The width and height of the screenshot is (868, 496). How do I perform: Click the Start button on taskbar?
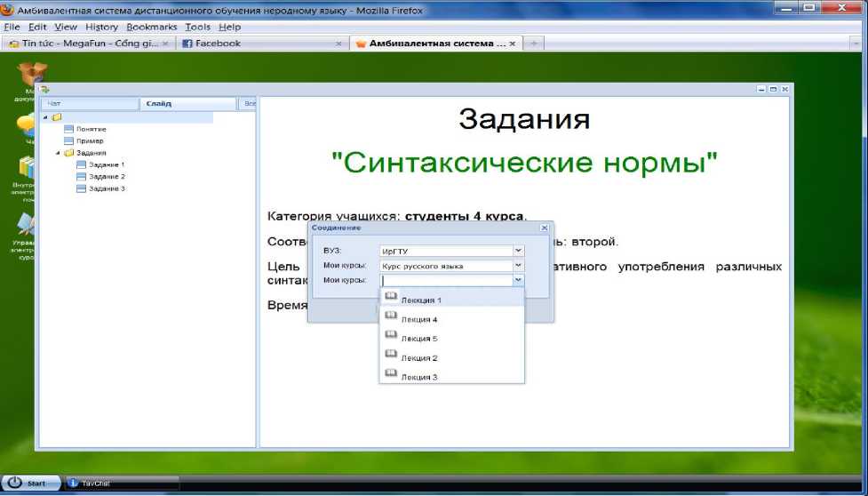click(30, 483)
